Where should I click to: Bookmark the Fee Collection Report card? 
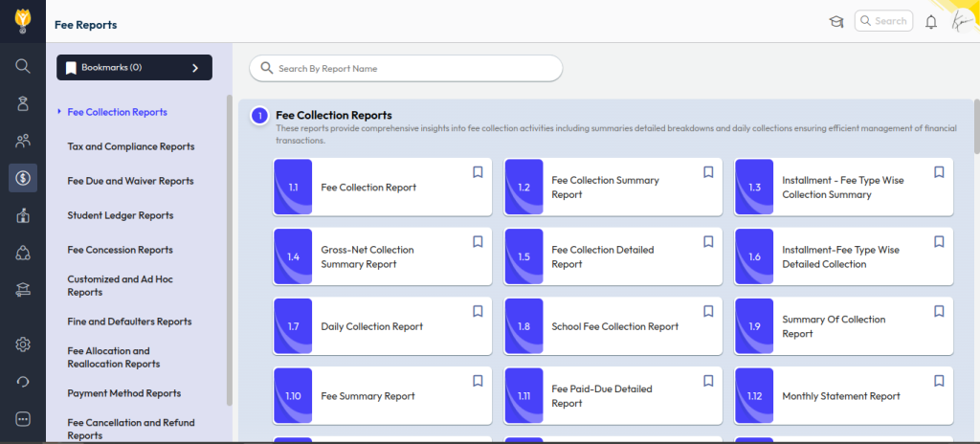(x=478, y=172)
